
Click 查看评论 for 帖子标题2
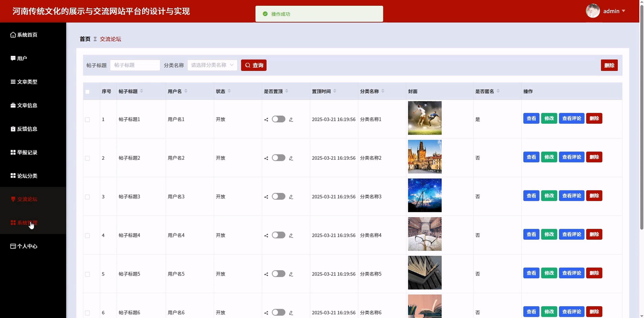(571, 157)
